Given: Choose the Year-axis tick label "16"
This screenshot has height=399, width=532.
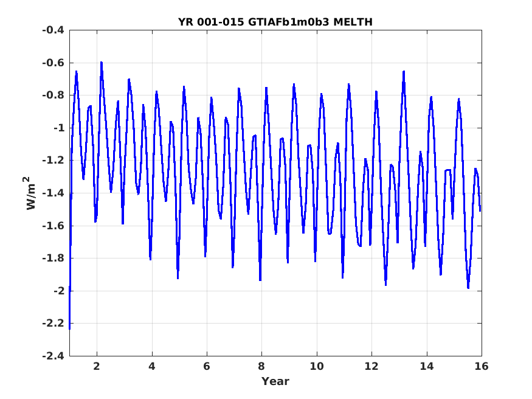Looking at the screenshot, I should [x=482, y=366].
